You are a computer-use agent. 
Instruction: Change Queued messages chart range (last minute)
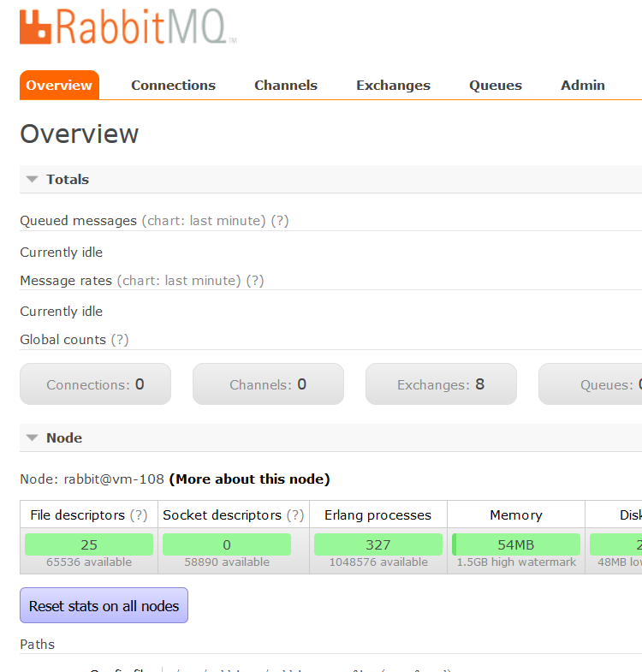pos(204,221)
